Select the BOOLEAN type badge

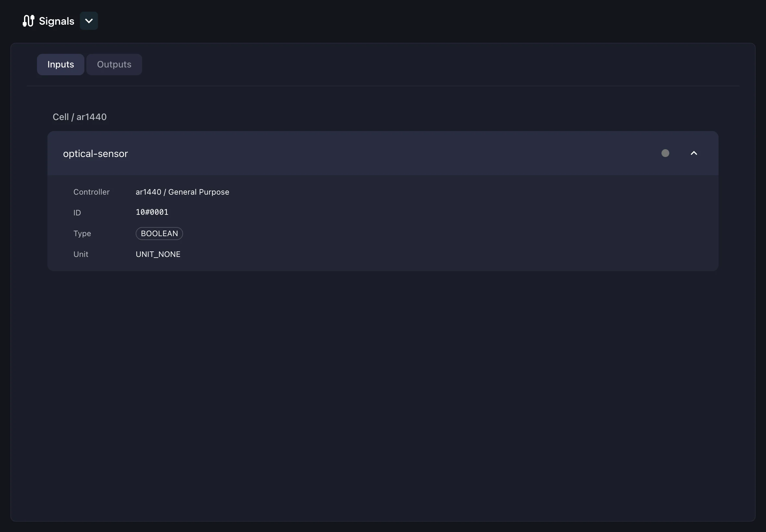click(x=159, y=233)
